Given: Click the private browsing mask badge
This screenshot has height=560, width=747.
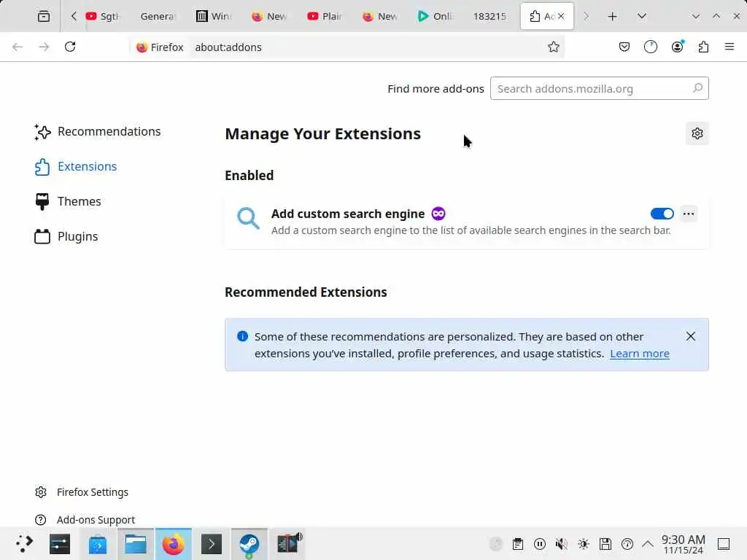Looking at the screenshot, I should [x=438, y=214].
